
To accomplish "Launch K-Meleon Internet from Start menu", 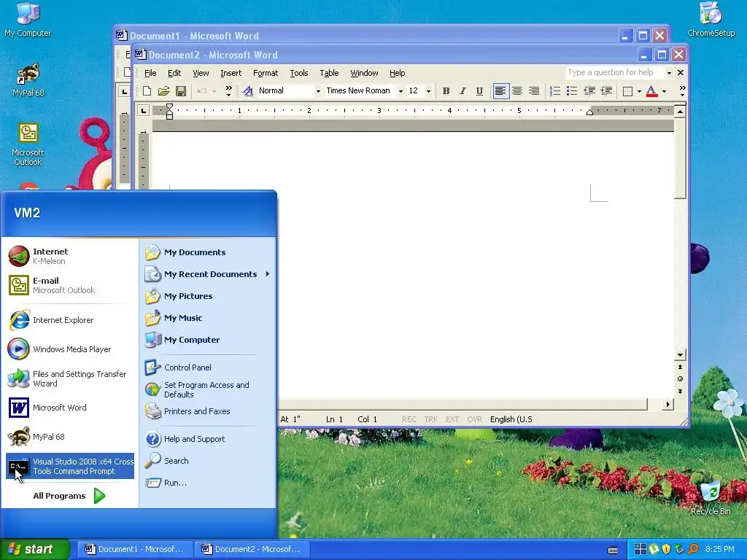I will pos(69,256).
